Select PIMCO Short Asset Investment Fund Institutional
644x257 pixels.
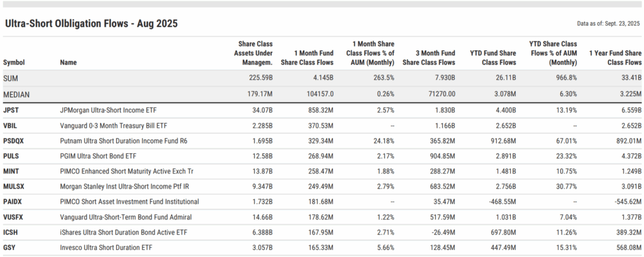[130, 202]
